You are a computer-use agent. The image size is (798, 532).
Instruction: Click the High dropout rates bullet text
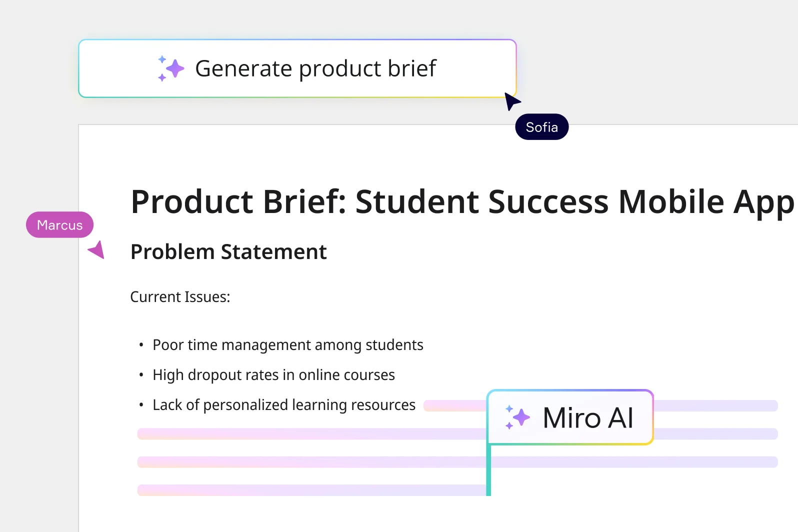pos(273,374)
